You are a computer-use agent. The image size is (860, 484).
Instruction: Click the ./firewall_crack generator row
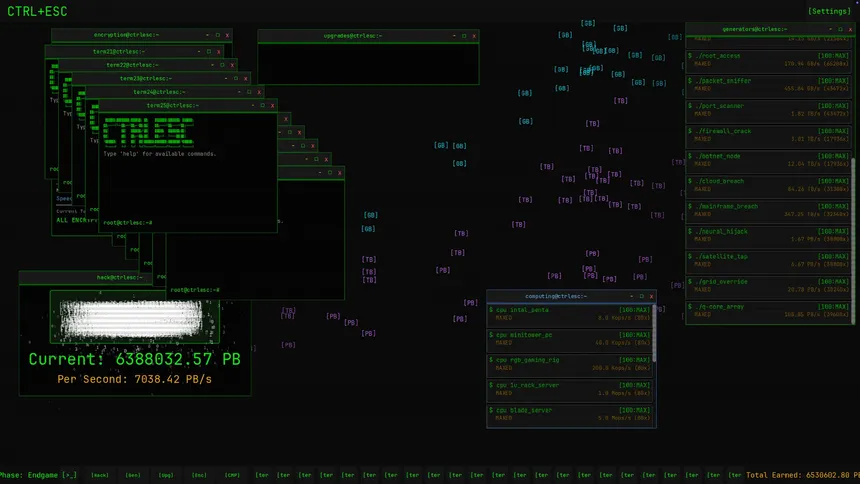point(768,135)
